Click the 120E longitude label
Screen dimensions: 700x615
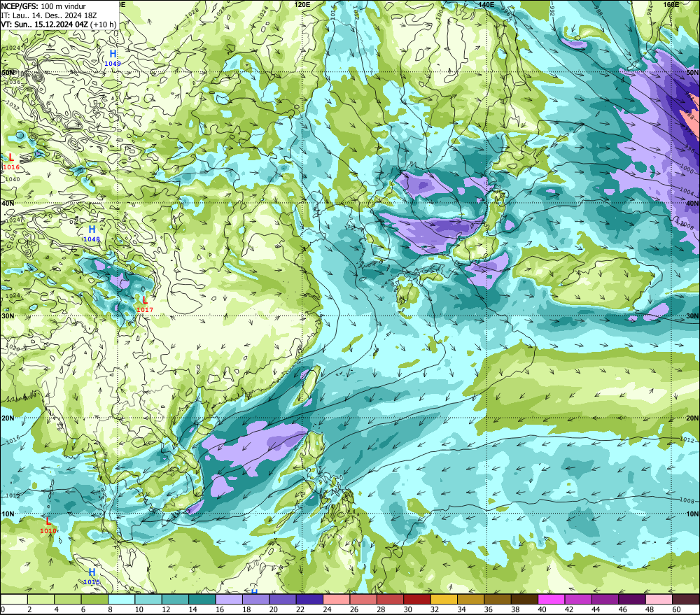point(302,4)
